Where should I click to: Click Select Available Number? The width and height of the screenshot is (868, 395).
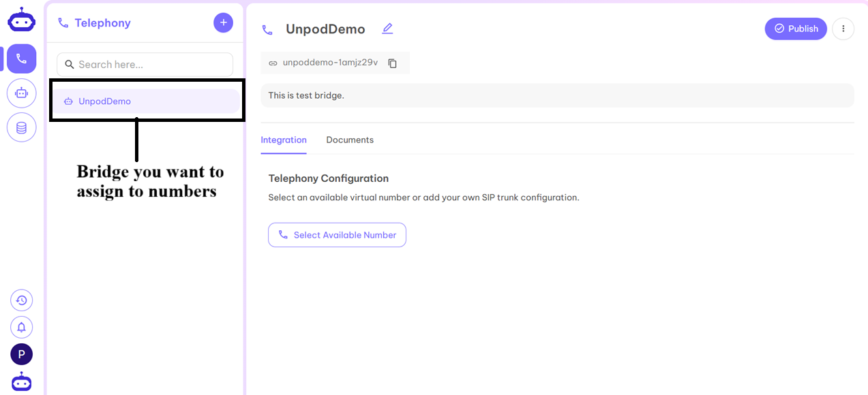pos(337,234)
